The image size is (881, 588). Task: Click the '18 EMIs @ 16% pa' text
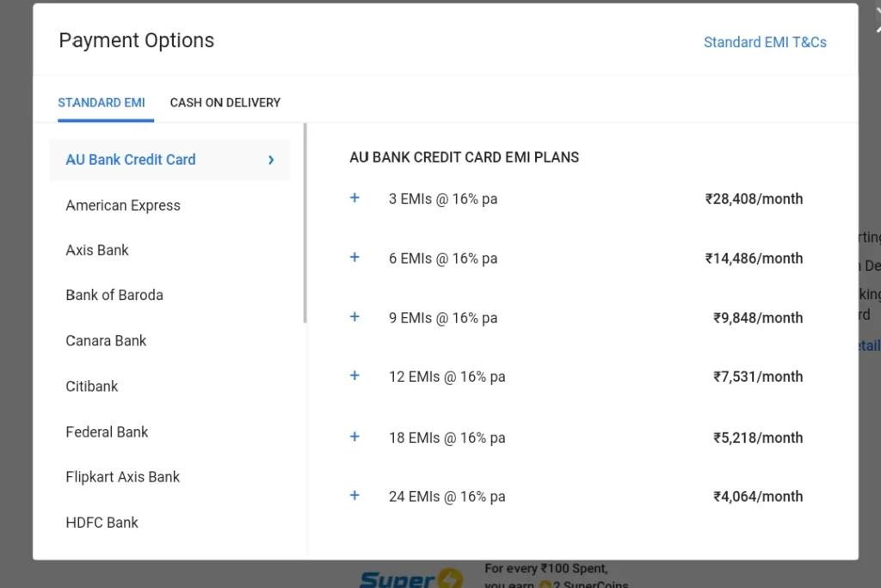(x=447, y=438)
